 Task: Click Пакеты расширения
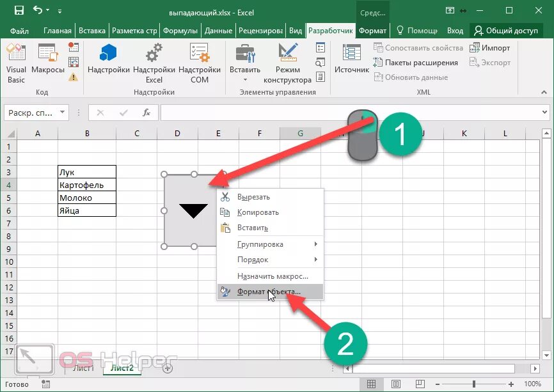coord(416,63)
